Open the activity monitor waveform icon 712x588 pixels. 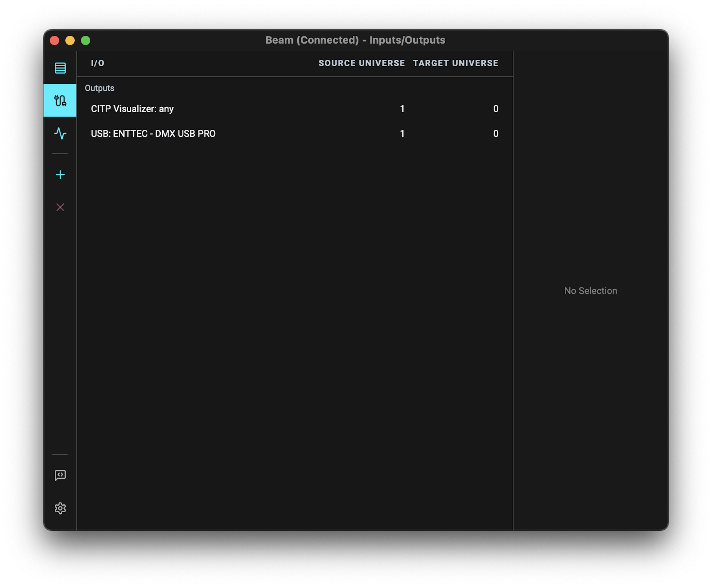(60, 133)
